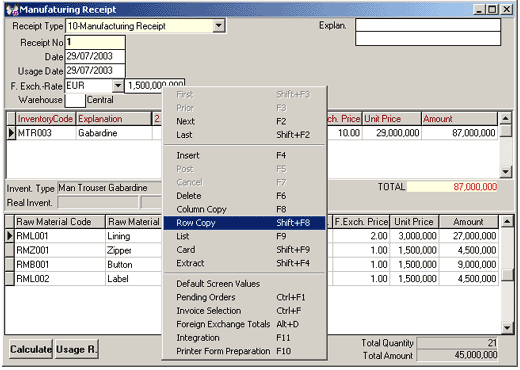Click the raw material grid scrollbar thumb
Viewport: 520px width, 370px height.
[x=507, y=275]
